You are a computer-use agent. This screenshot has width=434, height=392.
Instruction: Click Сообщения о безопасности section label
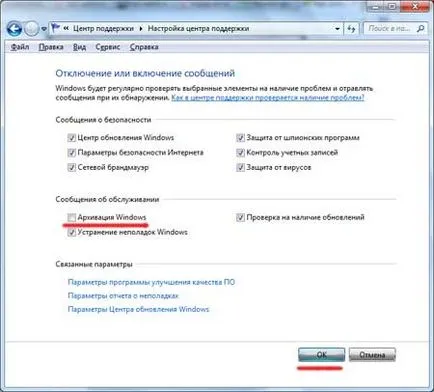[x=103, y=120]
